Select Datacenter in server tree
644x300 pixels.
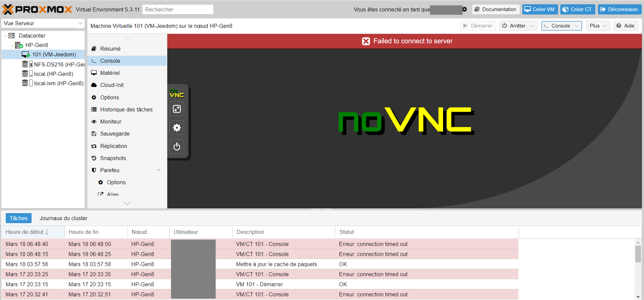[x=32, y=36]
